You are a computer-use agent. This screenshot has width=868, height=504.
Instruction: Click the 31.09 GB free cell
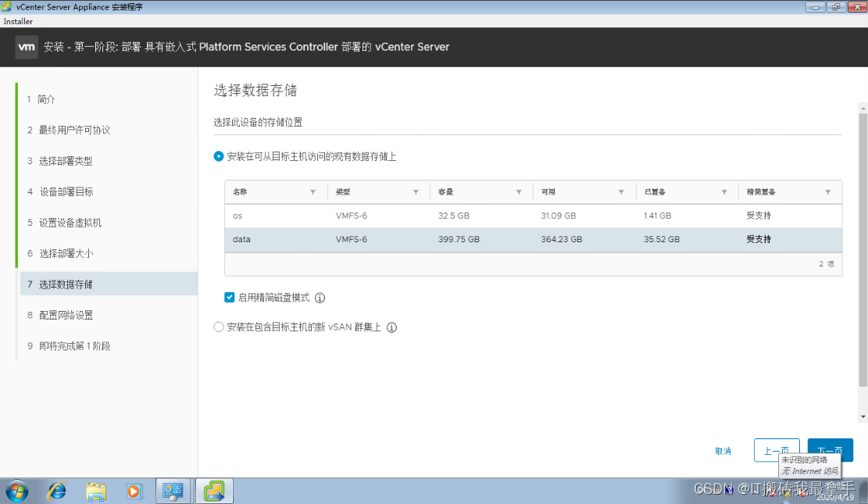click(x=558, y=216)
